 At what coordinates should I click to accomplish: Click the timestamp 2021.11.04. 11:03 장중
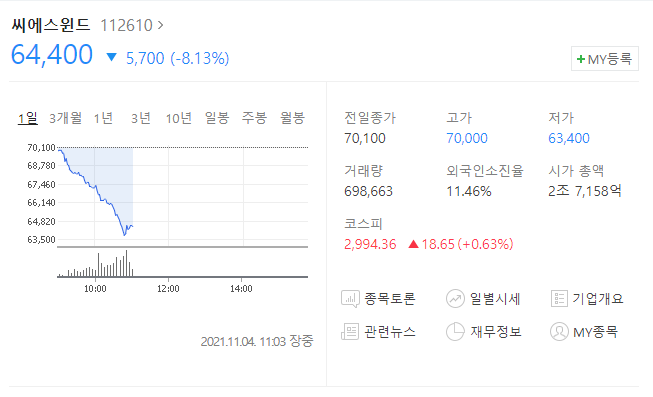pyautogui.click(x=257, y=342)
